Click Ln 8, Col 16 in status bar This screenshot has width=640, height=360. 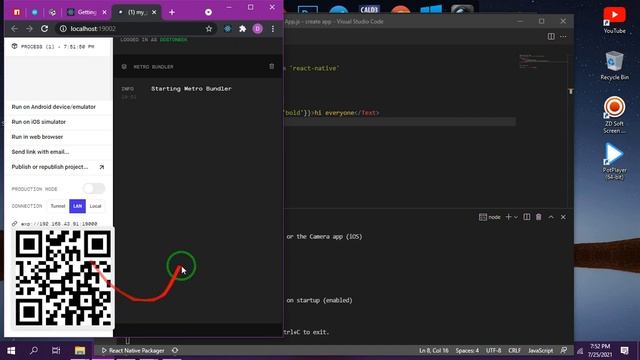tap(433, 350)
